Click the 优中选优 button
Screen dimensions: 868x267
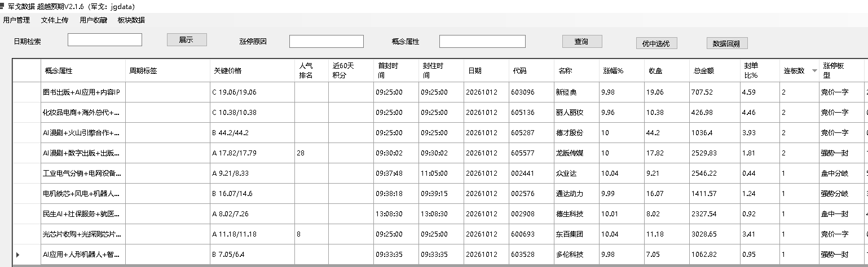(x=656, y=43)
